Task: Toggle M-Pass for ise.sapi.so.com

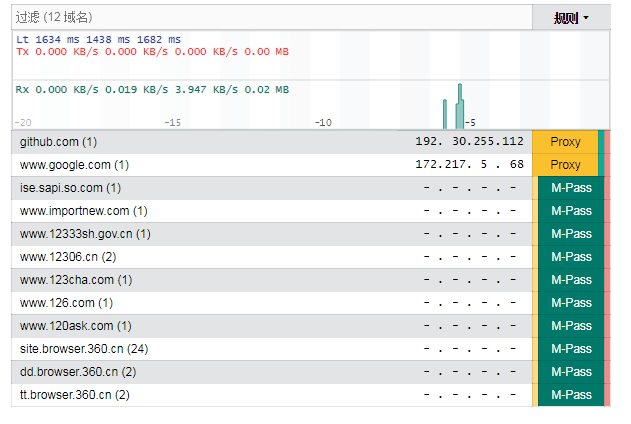Action: (571, 188)
